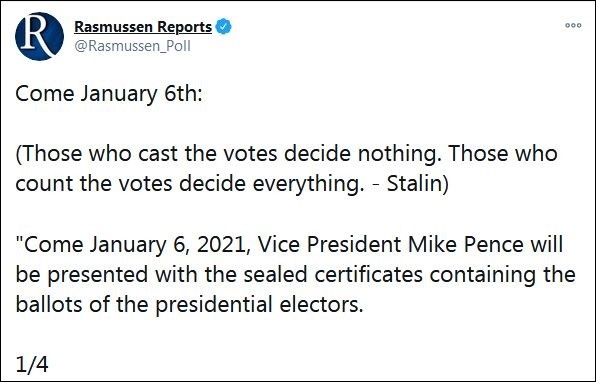Click the '1/4' thread counter
This screenshot has height=382, width=596.
click(x=32, y=365)
